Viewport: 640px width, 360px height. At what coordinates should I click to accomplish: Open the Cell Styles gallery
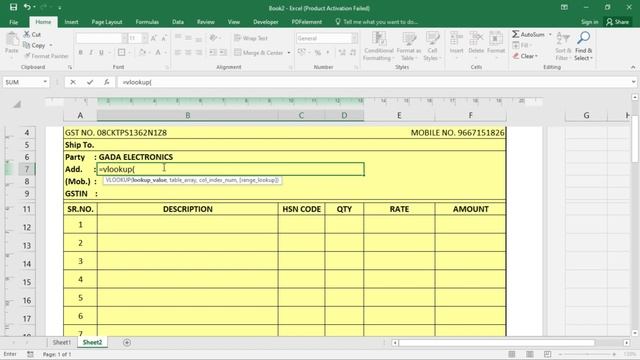(432, 46)
